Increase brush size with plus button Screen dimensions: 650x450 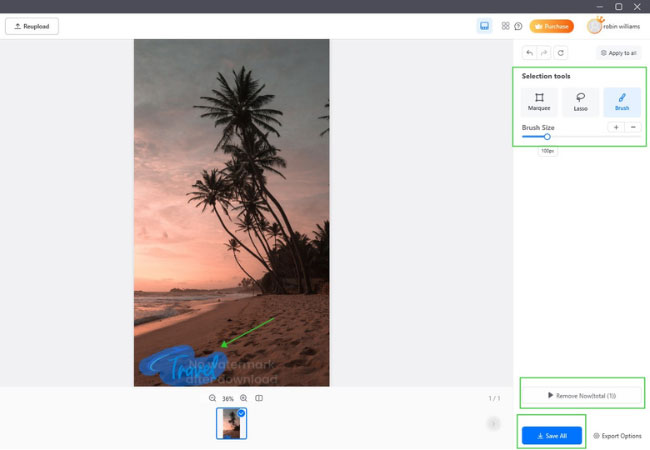point(615,127)
